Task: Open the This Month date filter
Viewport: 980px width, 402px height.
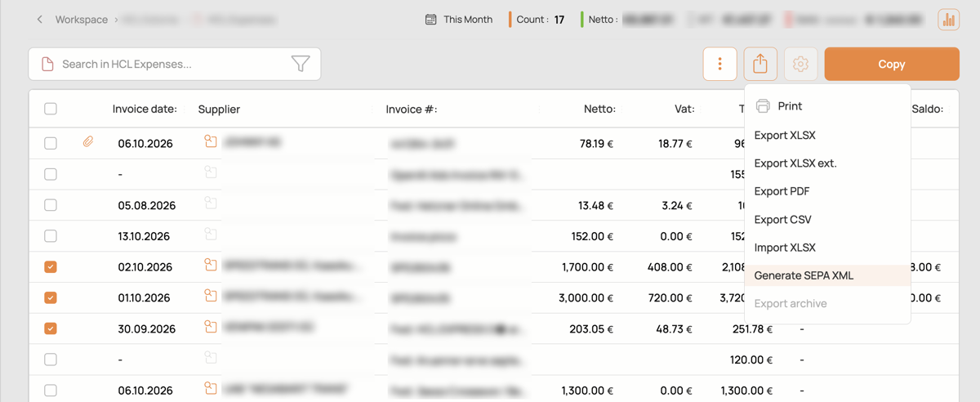Action: click(459, 20)
